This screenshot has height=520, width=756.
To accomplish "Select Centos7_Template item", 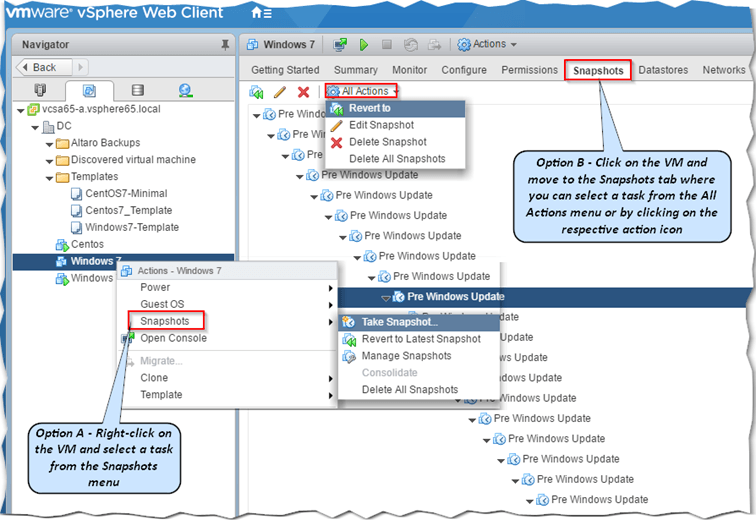I will (x=128, y=211).
